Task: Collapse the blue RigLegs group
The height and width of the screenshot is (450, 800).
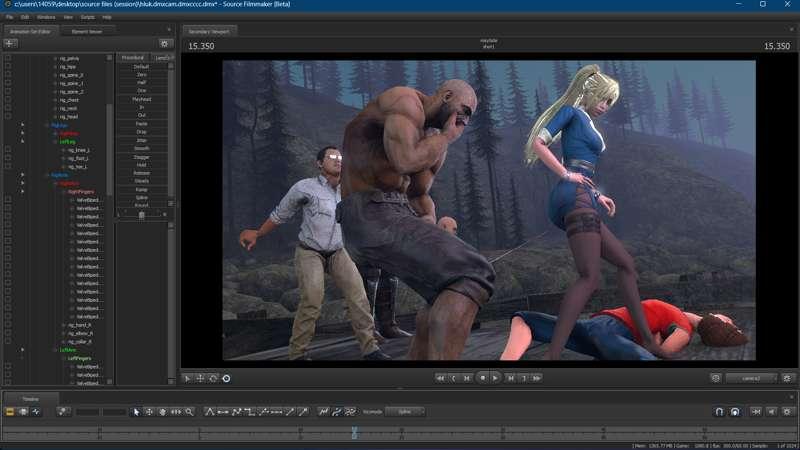Action: tap(47, 125)
